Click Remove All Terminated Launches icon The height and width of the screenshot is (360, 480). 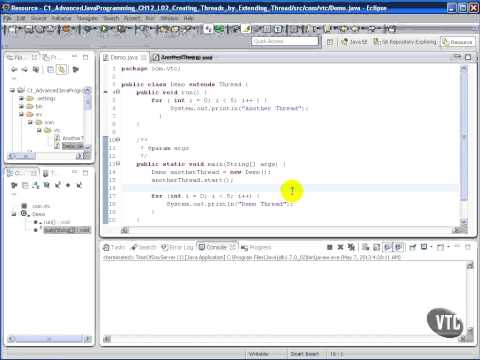pos(351,247)
